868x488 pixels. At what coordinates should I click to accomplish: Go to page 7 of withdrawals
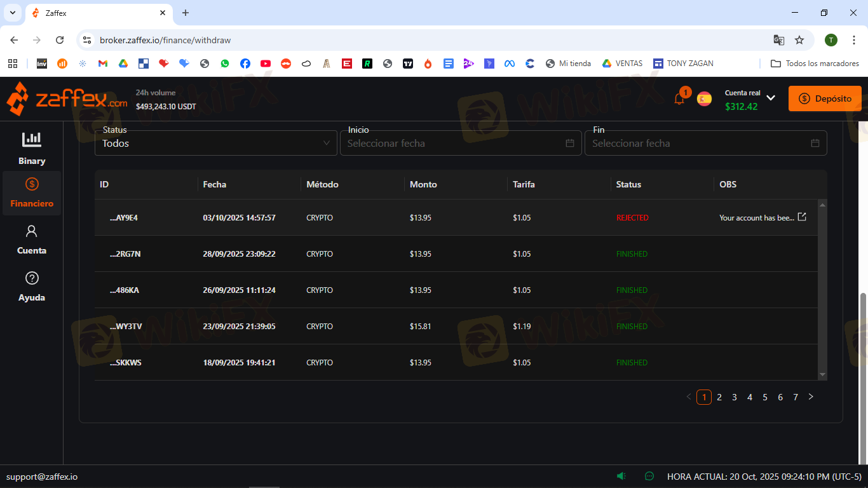point(796,397)
